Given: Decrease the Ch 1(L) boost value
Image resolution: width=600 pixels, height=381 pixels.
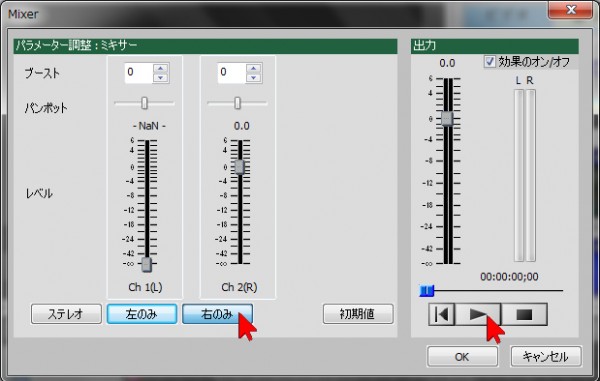Looking at the screenshot, I should [161, 78].
